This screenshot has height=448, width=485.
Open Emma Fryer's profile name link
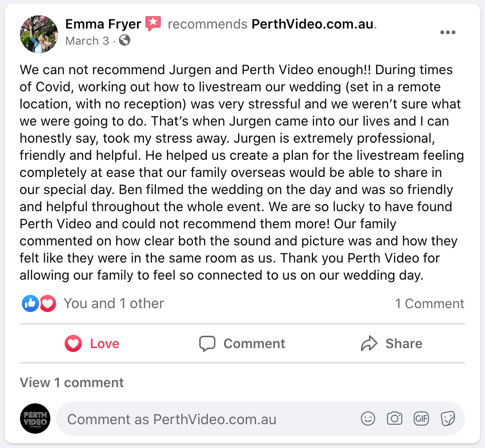[x=103, y=24]
